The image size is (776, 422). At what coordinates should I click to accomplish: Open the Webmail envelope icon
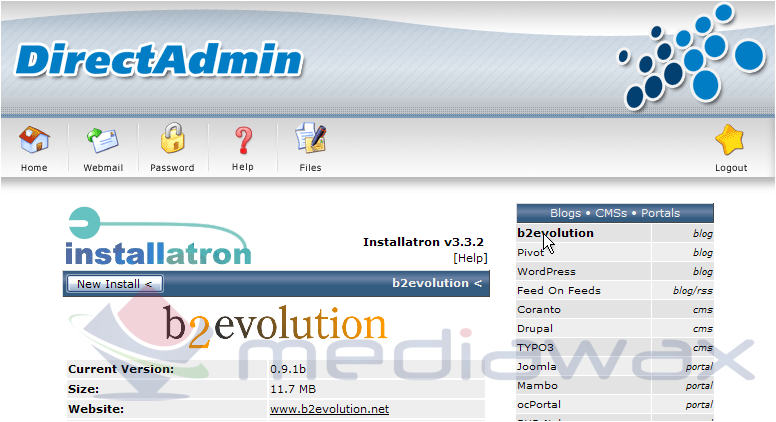pos(102,140)
